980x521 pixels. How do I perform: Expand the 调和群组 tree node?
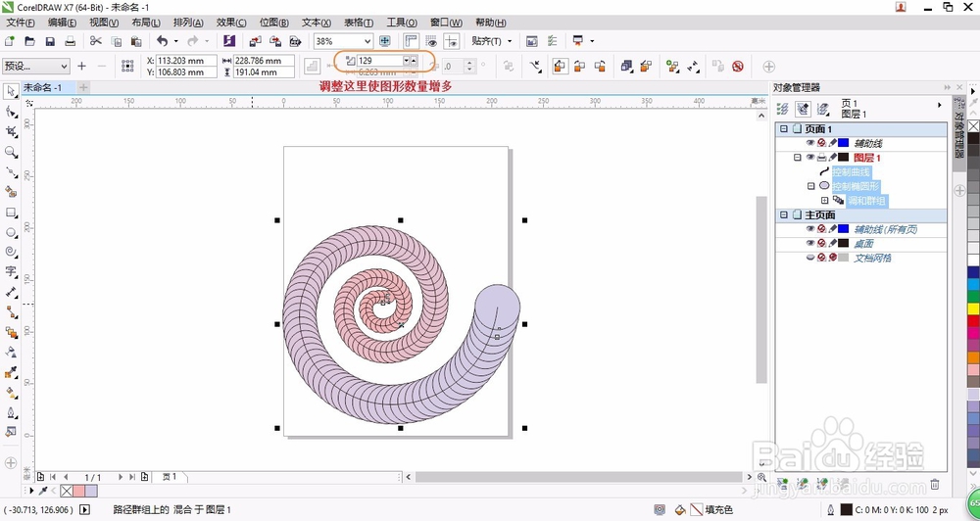pos(825,201)
